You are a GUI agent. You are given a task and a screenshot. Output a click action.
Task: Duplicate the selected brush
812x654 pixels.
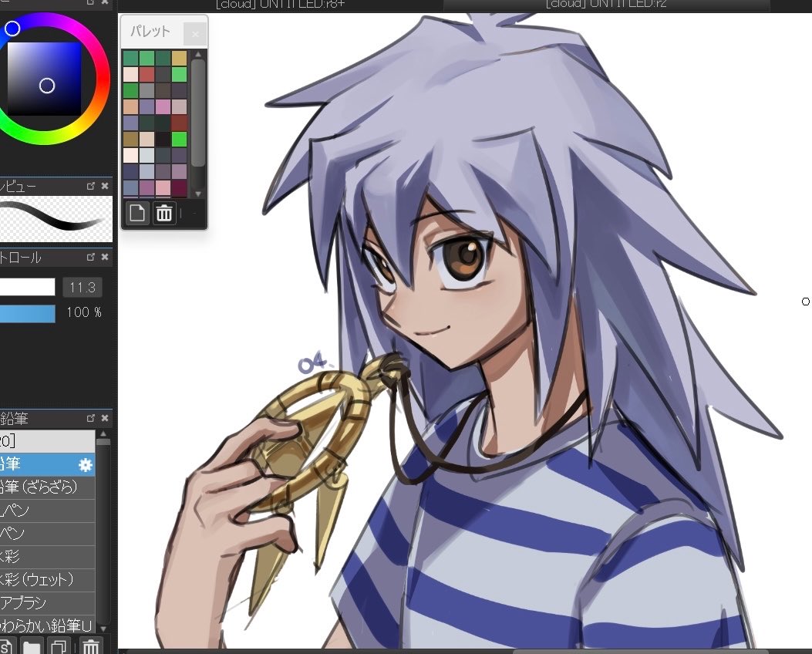[x=59, y=647]
